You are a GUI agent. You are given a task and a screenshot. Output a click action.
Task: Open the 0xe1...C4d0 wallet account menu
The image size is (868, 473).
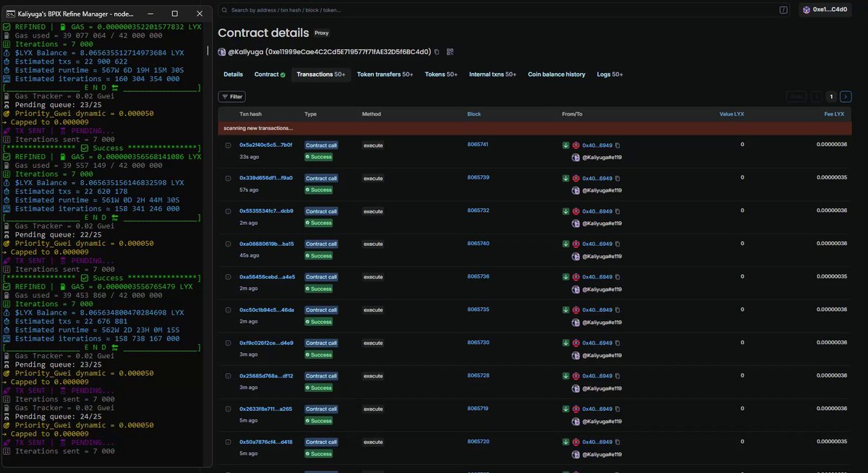click(825, 10)
